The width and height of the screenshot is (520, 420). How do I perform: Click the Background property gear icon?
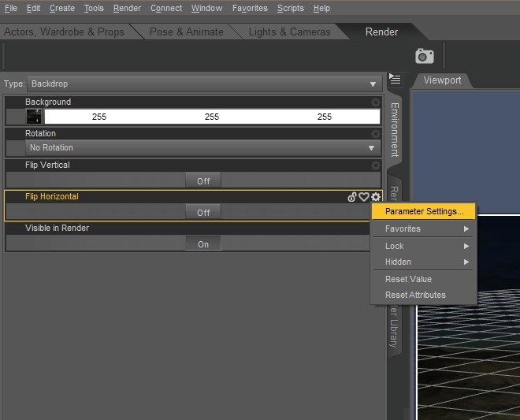[x=375, y=102]
